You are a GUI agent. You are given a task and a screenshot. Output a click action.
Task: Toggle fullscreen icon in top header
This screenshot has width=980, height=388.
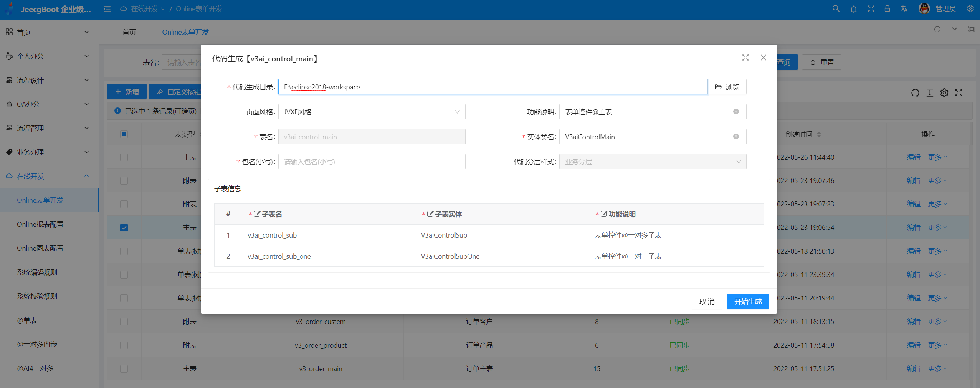871,9
